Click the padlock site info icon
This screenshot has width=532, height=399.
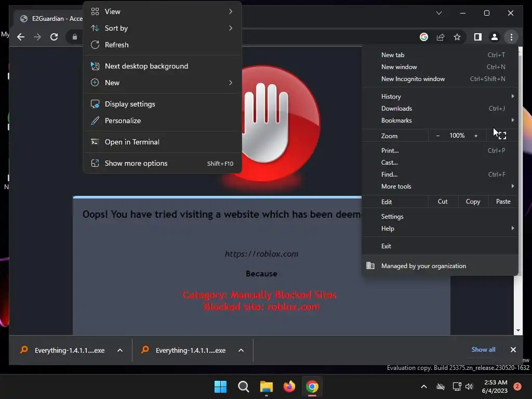point(75,37)
